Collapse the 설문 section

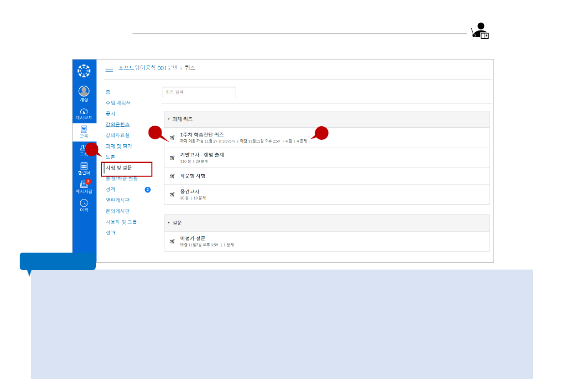click(169, 223)
